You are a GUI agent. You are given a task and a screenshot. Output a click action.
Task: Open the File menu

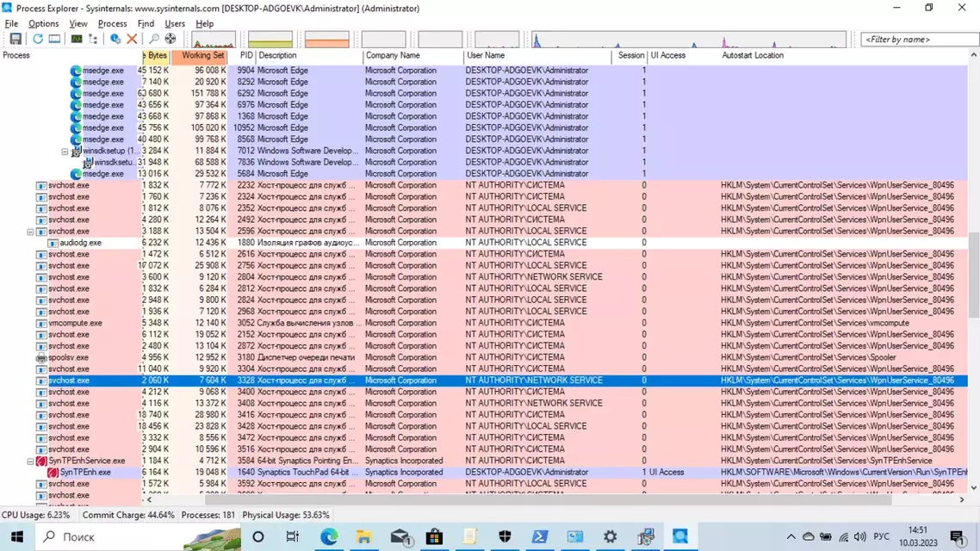pyautogui.click(x=11, y=24)
